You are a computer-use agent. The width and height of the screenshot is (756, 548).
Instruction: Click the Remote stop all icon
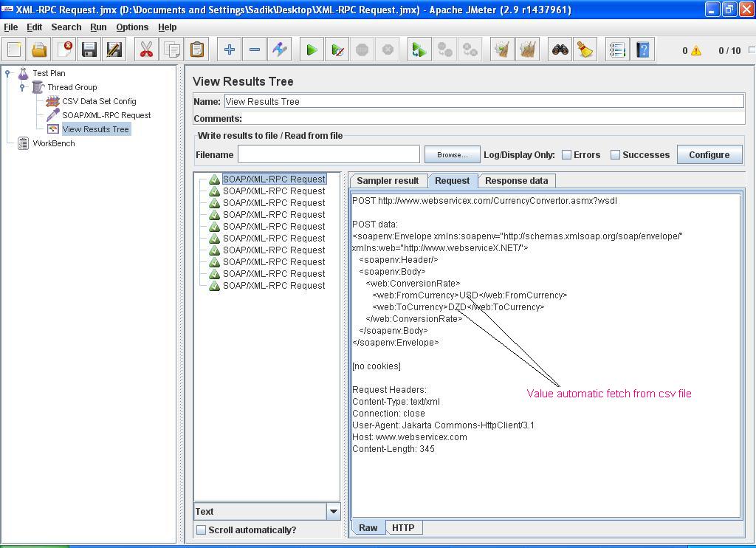tap(444, 49)
